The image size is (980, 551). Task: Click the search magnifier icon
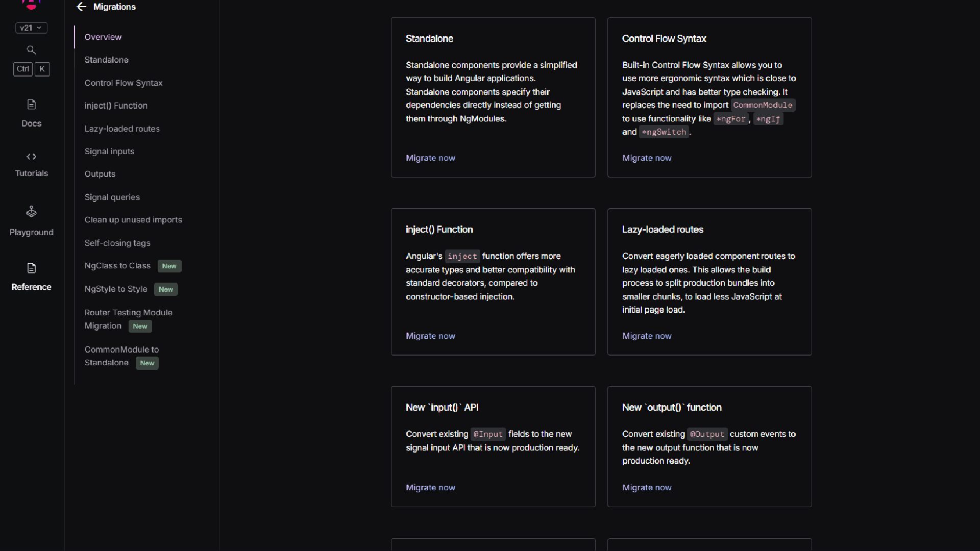click(x=31, y=50)
